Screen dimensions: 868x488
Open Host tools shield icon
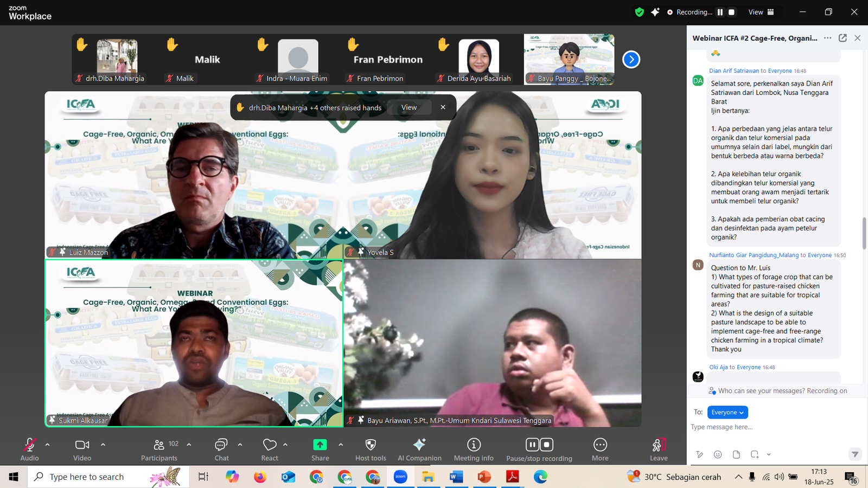point(371,445)
